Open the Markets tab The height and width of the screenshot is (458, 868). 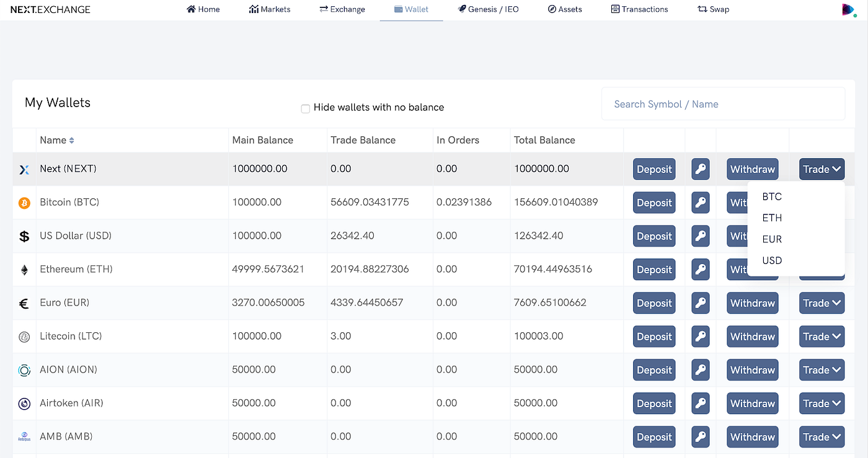click(x=270, y=9)
